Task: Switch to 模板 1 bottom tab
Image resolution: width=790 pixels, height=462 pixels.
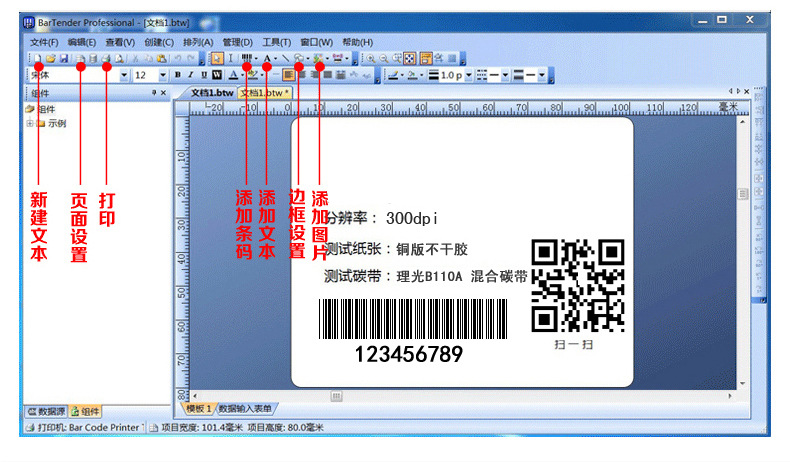Action: pos(198,409)
